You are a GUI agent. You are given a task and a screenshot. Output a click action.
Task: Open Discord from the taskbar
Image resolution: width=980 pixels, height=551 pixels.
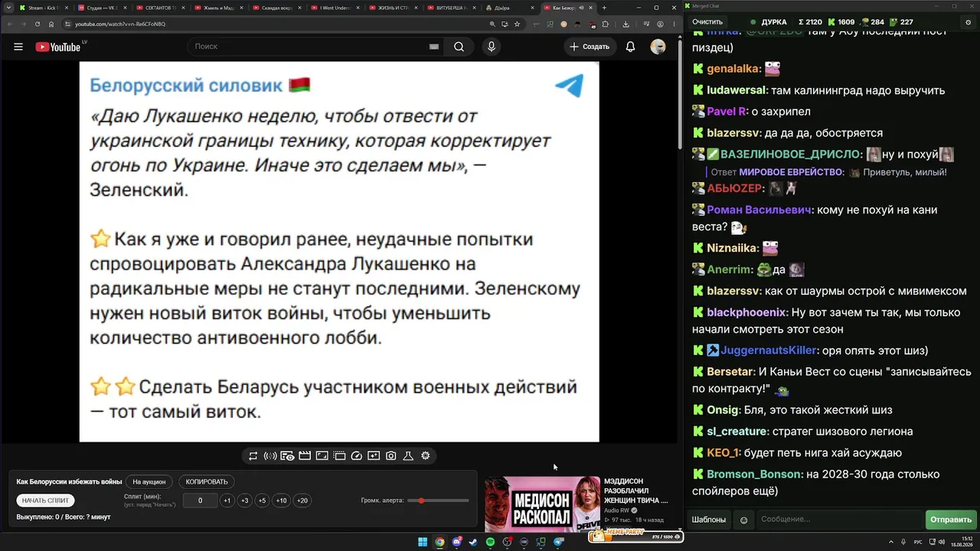456,542
